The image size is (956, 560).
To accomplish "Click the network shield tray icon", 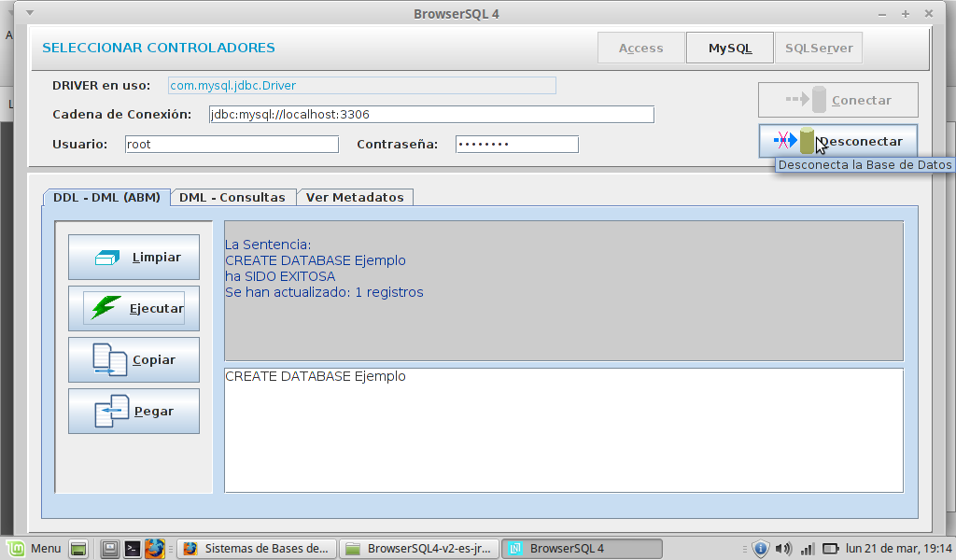I will (x=760, y=549).
